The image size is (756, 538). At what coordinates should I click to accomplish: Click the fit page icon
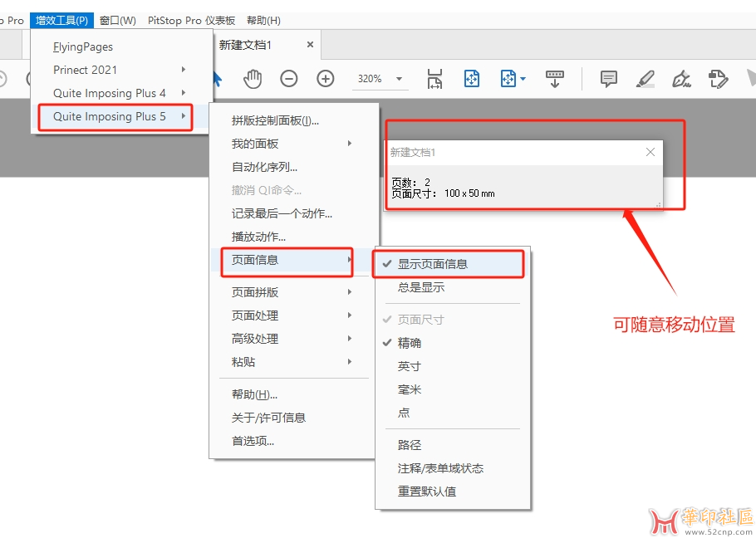(472, 79)
